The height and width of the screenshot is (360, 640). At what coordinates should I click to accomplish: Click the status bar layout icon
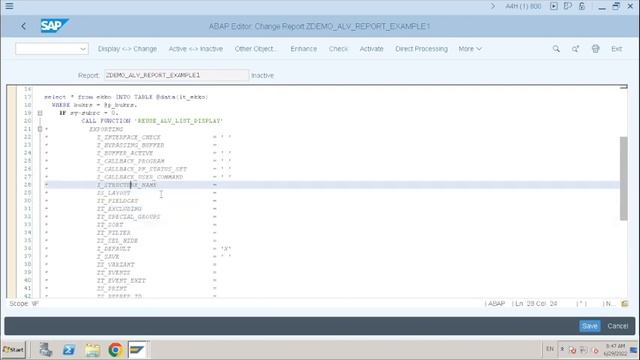tap(624, 304)
